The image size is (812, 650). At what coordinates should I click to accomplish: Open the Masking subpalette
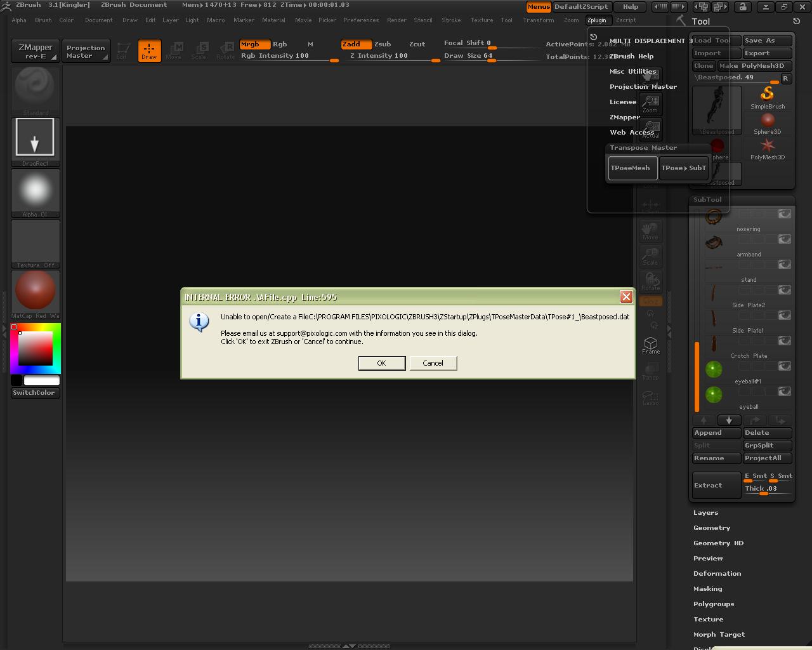(707, 589)
